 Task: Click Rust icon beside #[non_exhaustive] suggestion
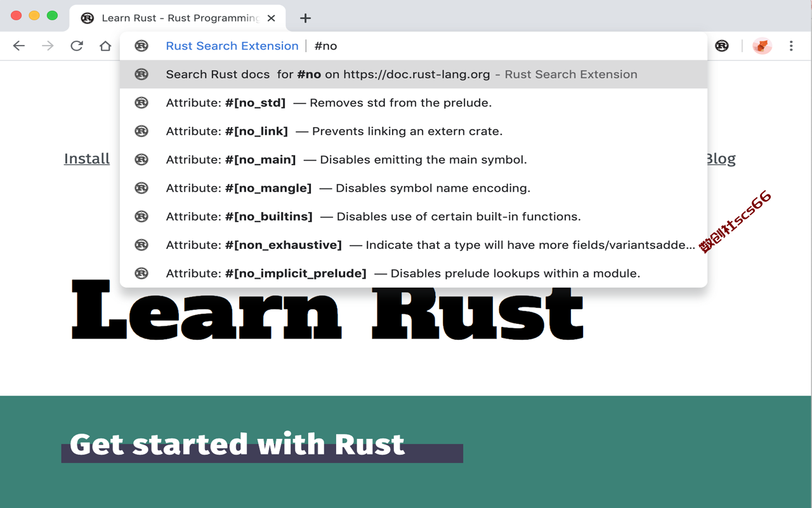[141, 245]
